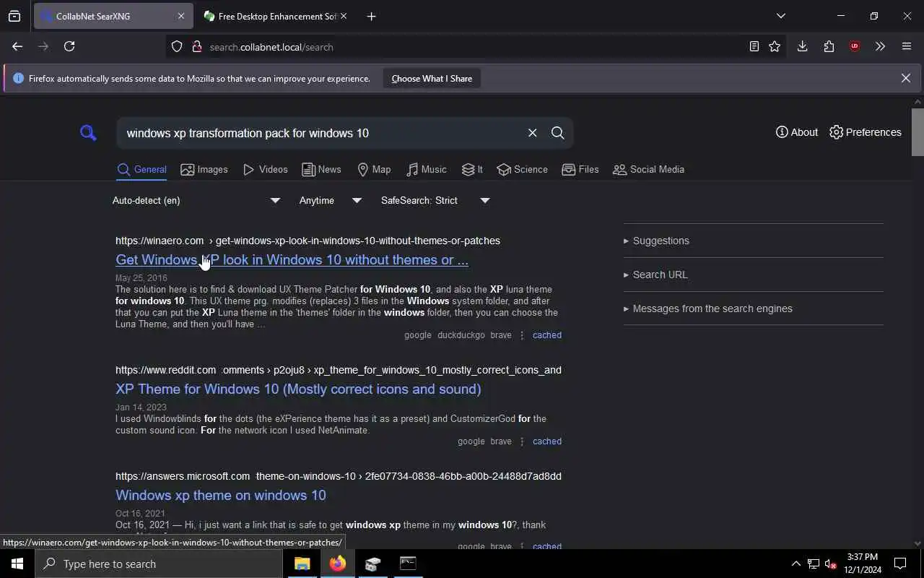The image size is (924, 578).
Task: Clear the search query text
Action: pyautogui.click(x=532, y=133)
